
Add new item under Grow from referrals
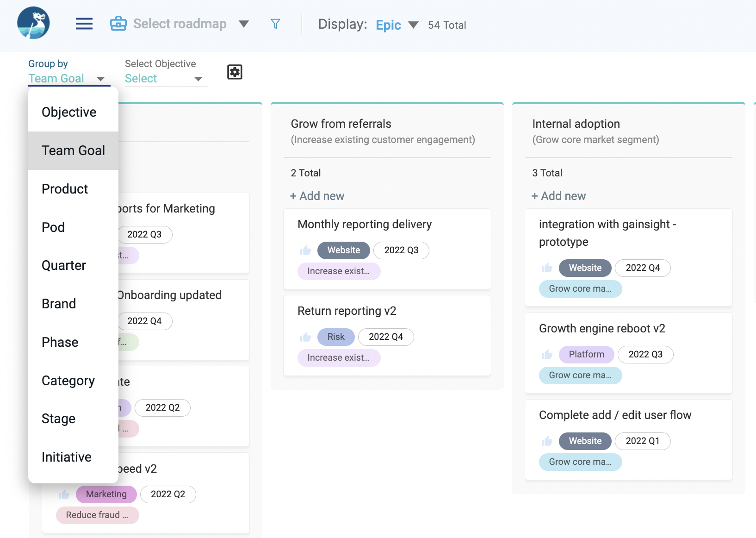(x=317, y=196)
